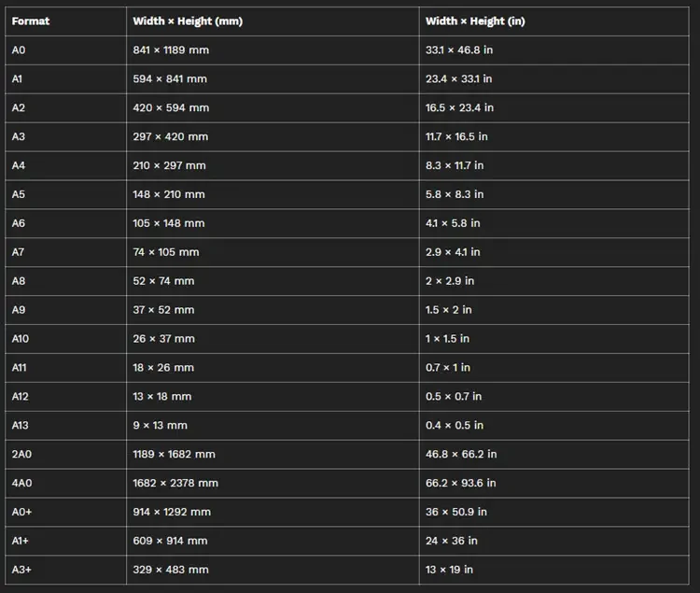Image resolution: width=700 pixels, height=593 pixels.
Task: Select the 210 × 297 mm cell
Action: 169,165
